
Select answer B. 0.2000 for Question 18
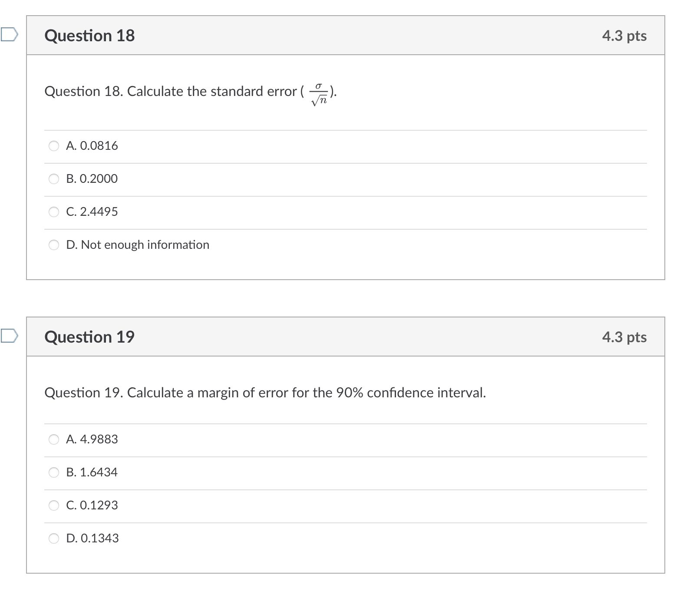(x=53, y=179)
